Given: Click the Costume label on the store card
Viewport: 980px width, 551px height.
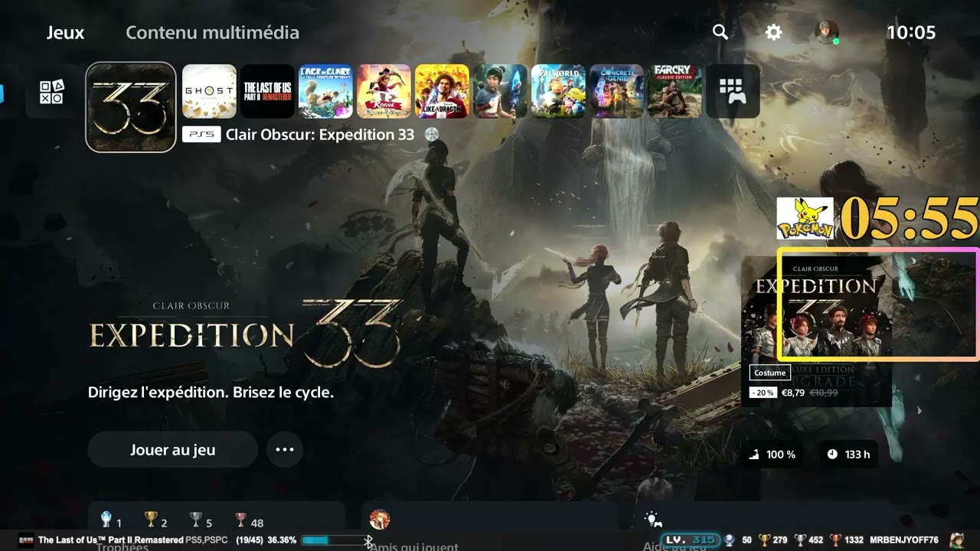Looking at the screenshot, I should click(770, 373).
